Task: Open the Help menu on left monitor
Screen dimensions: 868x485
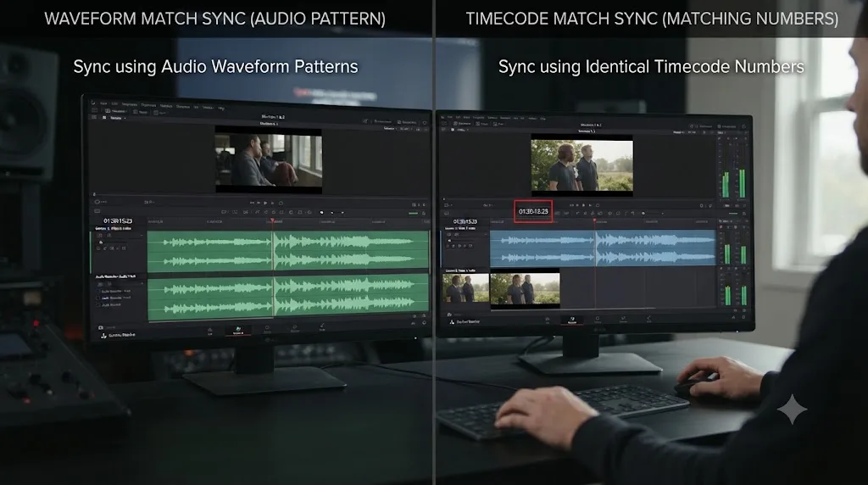Action: coord(221,108)
